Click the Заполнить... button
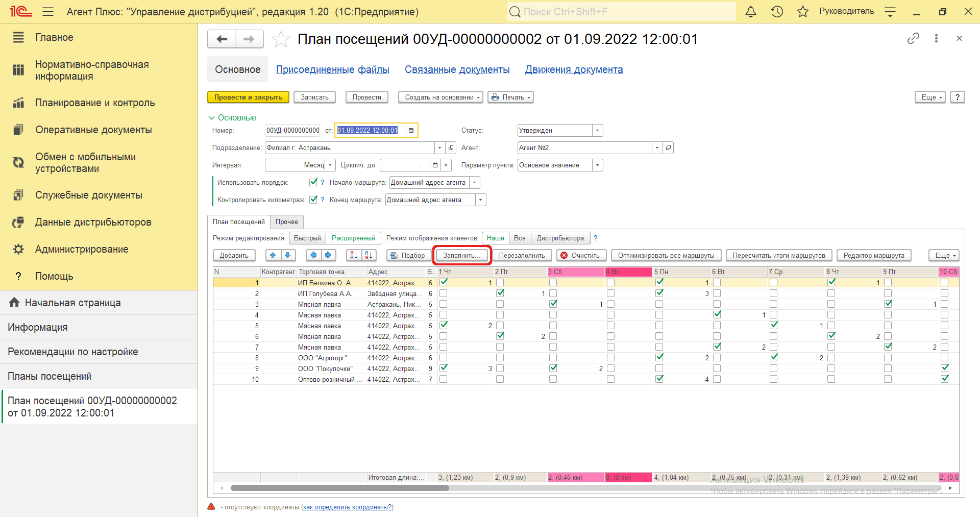The width and height of the screenshot is (980, 517). [462, 255]
